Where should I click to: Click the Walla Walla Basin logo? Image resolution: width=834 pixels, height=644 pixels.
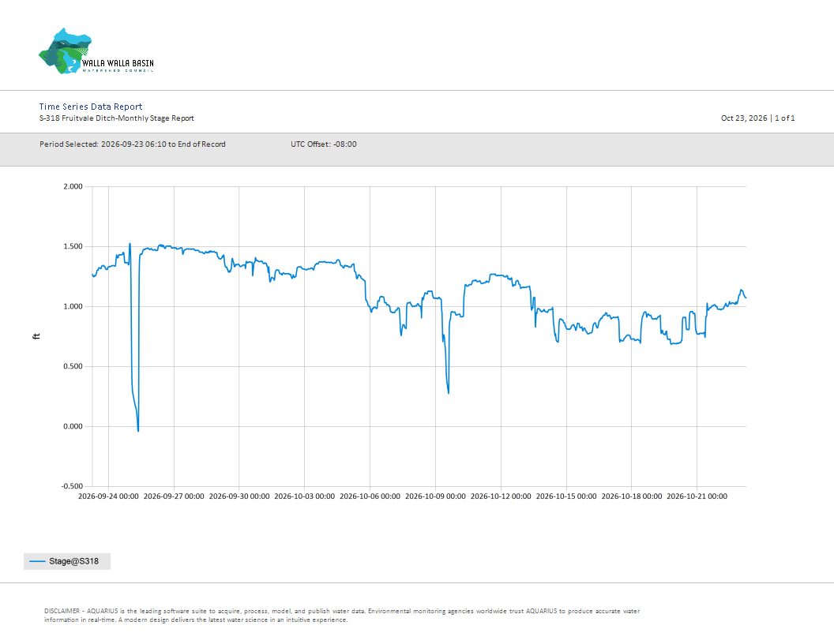(96, 51)
